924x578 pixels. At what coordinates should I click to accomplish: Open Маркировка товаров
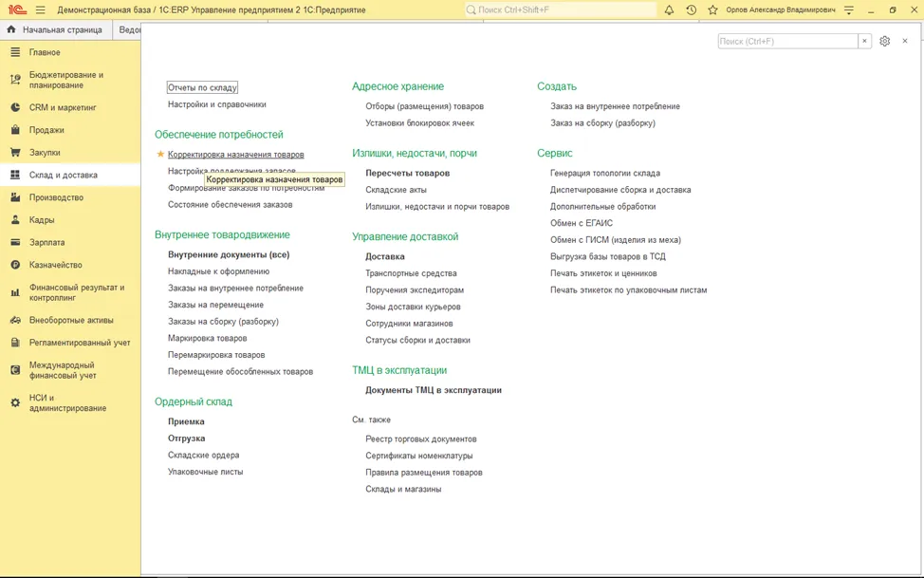tap(208, 339)
